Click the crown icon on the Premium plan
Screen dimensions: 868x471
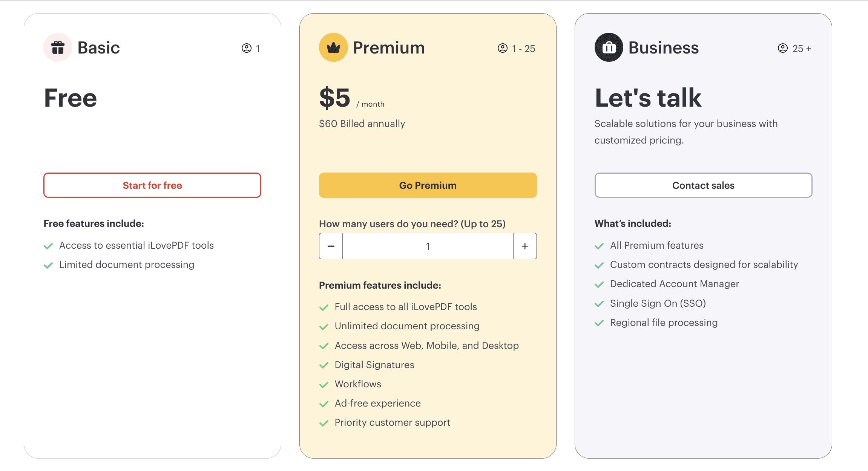coord(333,47)
